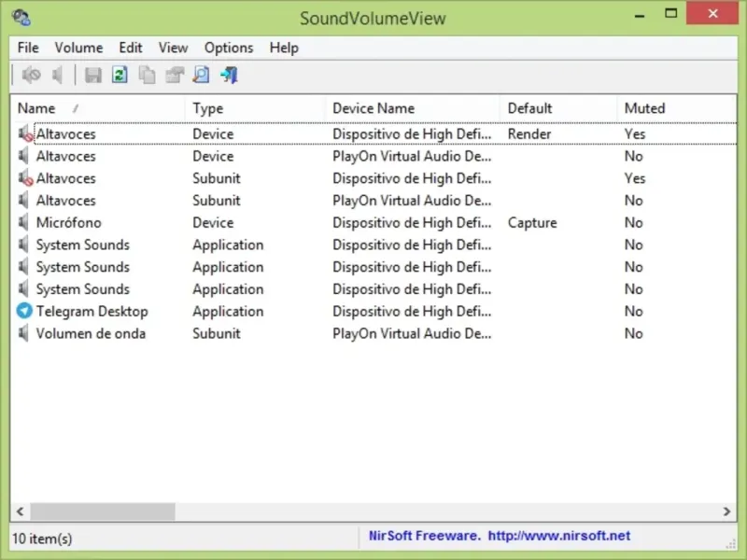
Task: Click the horizontal scrollbar right arrow
Action: coord(728,511)
